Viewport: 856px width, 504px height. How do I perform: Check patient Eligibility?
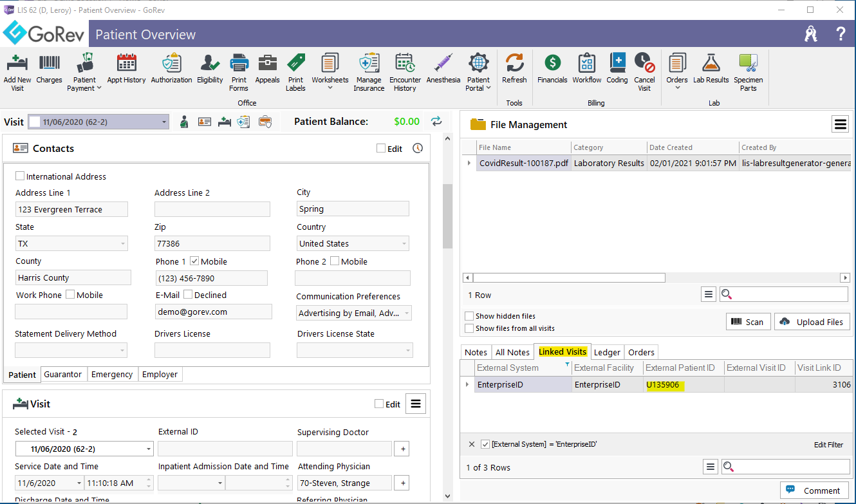tap(210, 69)
